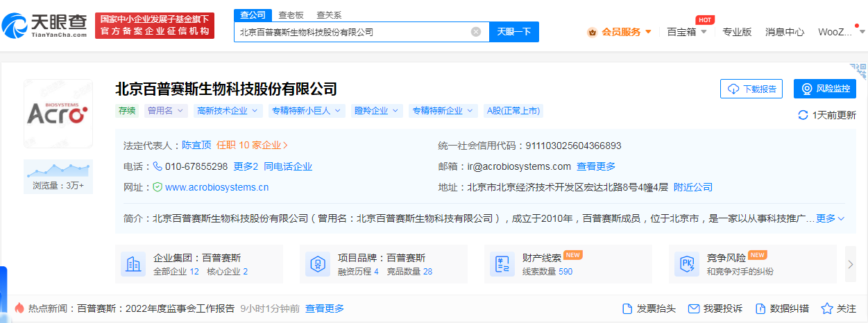868x323 pixels.
Task: Click the company name search input field
Action: click(x=361, y=32)
